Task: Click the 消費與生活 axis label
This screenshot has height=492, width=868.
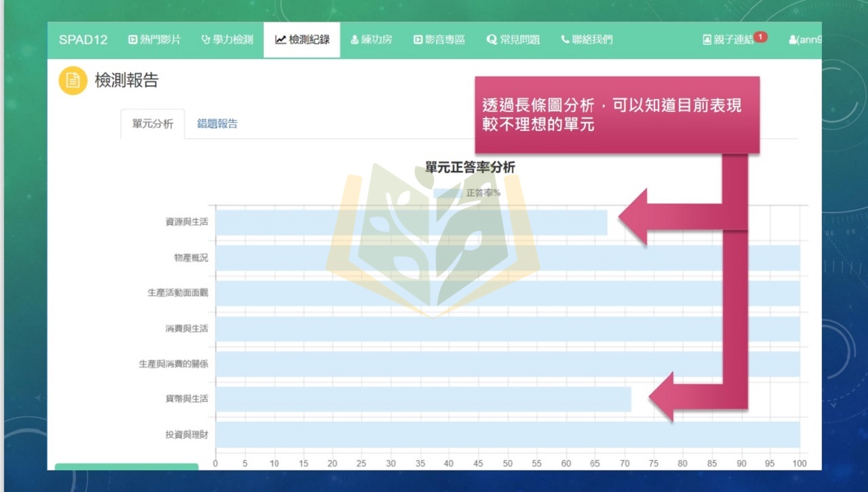Action: (x=186, y=328)
